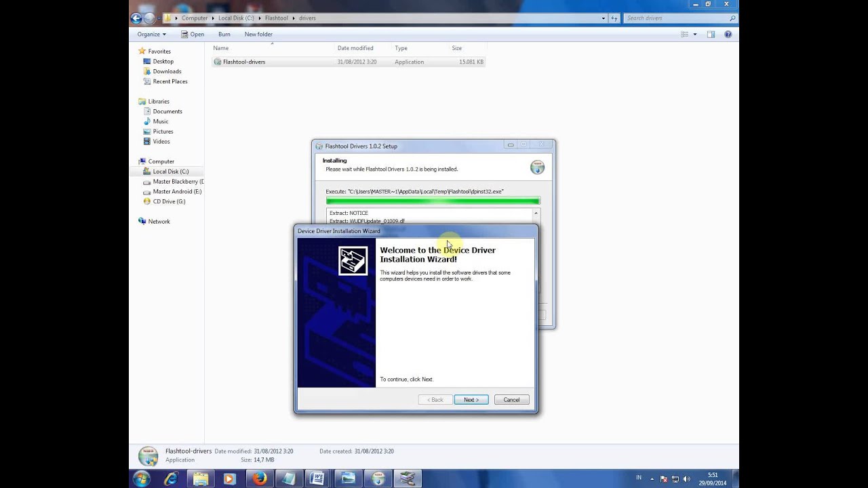Select Videos library
This screenshot has width=868, height=488.
tap(161, 142)
